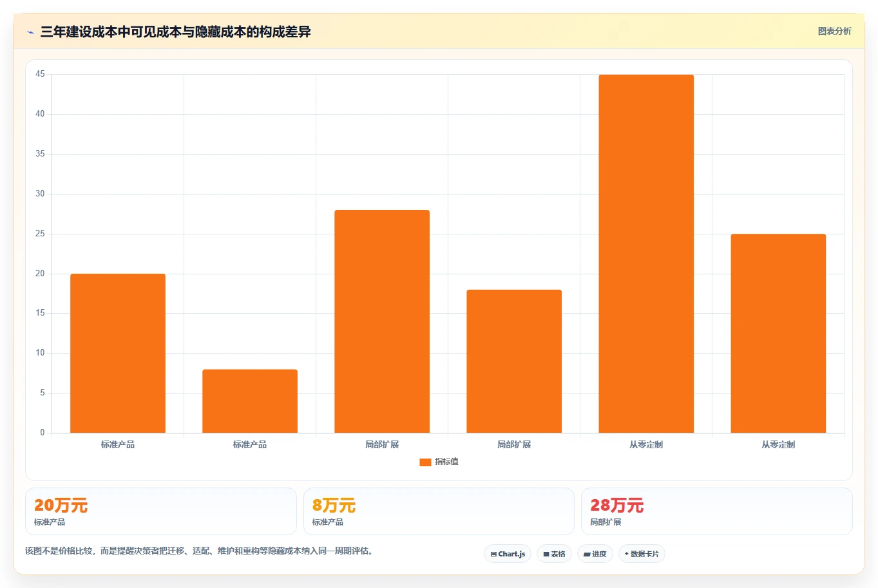This screenshot has width=878, height=588.
Task: Click the 从零定制 axis label under the 25 bar
Action: [778, 444]
